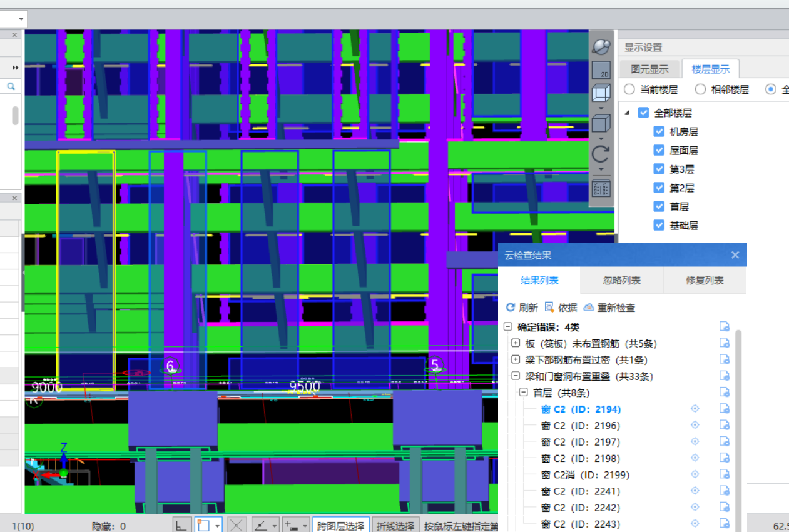Switch to 2D view mode
This screenshot has width=789, height=532.
(x=601, y=70)
